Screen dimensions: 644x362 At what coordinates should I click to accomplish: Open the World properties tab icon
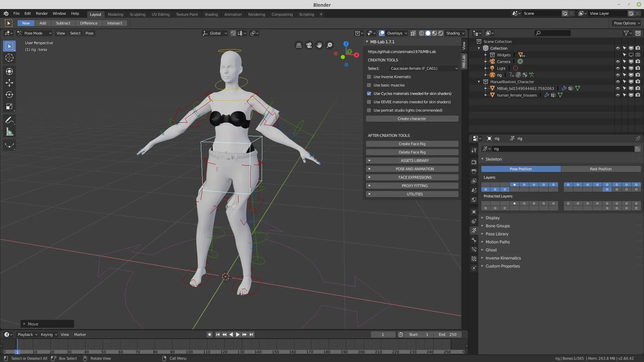tap(474, 200)
